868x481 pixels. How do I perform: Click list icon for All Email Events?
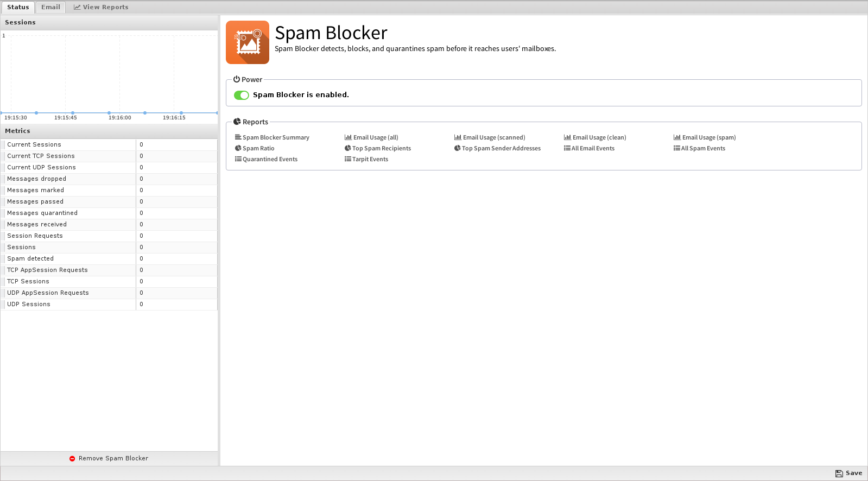pos(567,148)
